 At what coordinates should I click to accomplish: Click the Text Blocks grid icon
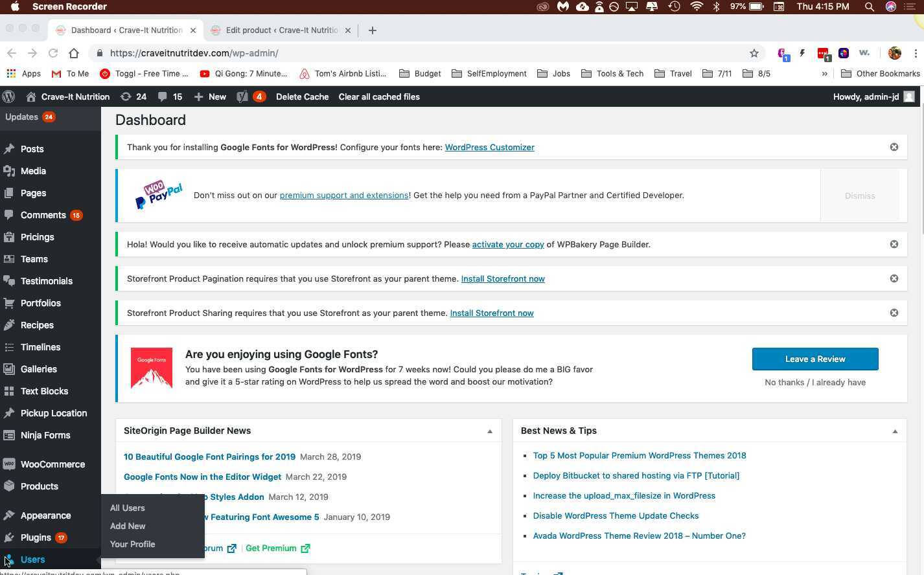[9, 391]
